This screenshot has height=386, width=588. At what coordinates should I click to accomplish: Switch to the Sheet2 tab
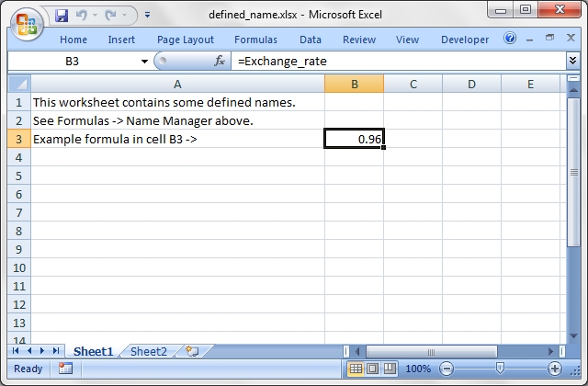[149, 351]
